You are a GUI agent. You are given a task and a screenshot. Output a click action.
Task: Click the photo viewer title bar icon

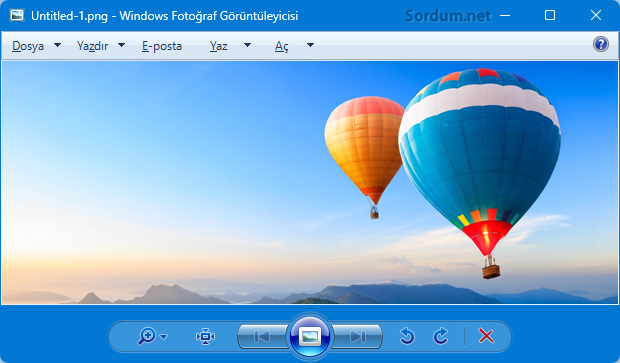[17, 15]
